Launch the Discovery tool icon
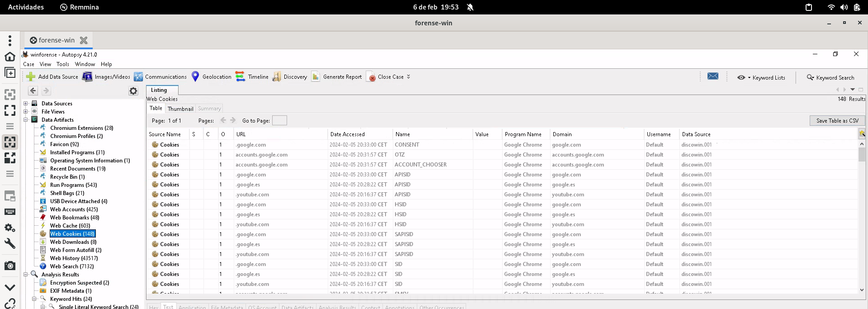This screenshot has width=868, height=309. tap(277, 77)
